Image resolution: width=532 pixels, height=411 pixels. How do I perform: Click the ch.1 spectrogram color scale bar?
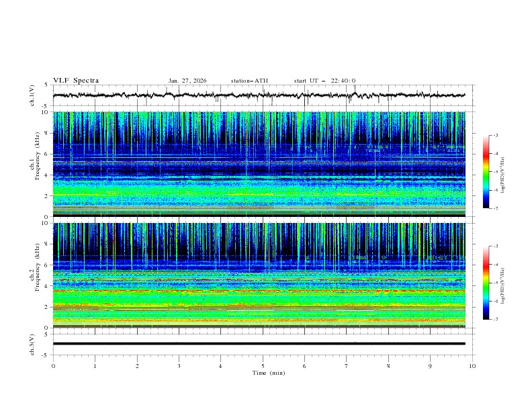point(486,172)
